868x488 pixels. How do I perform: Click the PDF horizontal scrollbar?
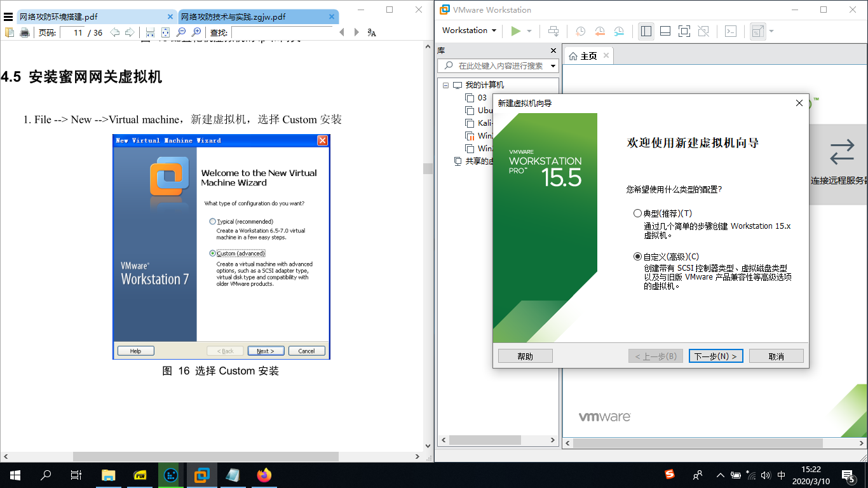tap(206, 456)
